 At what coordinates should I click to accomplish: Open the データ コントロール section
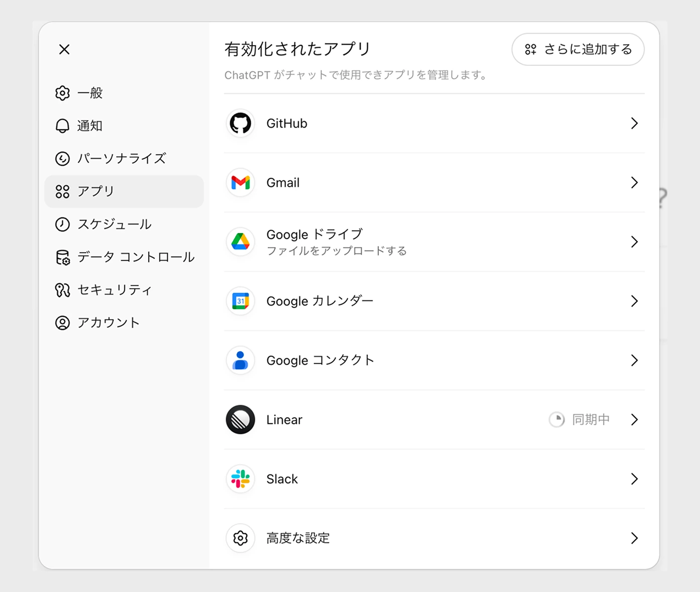tap(124, 257)
